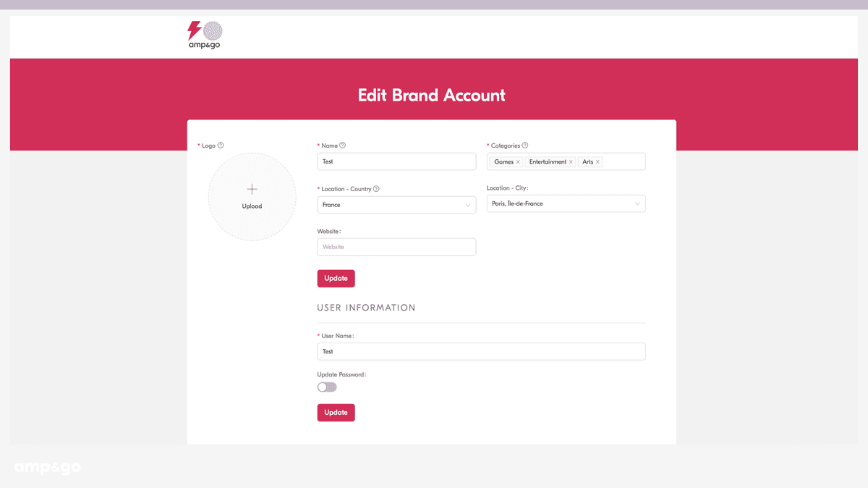Image resolution: width=868 pixels, height=488 pixels.
Task: Remove the Games category tag
Action: click(x=518, y=162)
